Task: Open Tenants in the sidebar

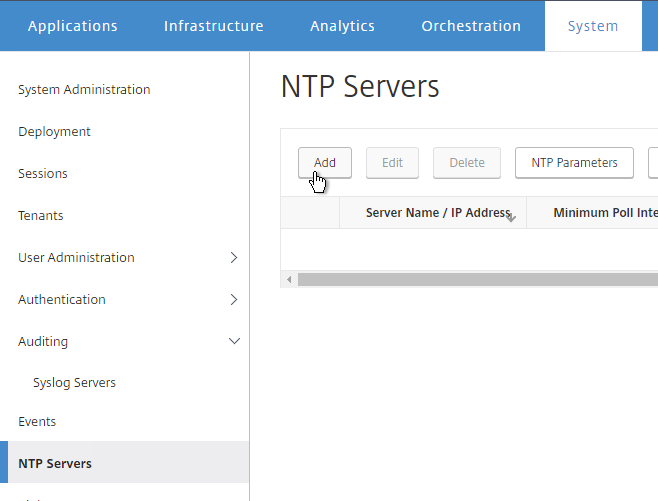Action: tap(41, 215)
